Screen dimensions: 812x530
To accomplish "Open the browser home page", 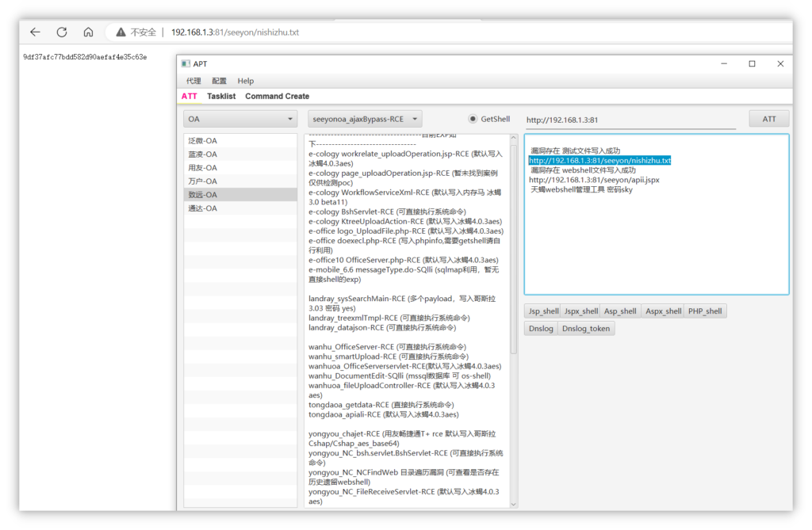I will 89,32.
